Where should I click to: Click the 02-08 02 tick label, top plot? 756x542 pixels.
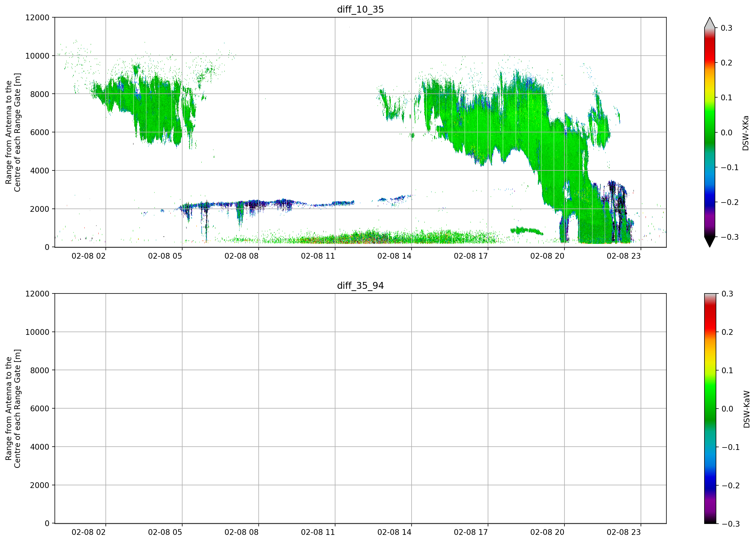(x=88, y=256)
